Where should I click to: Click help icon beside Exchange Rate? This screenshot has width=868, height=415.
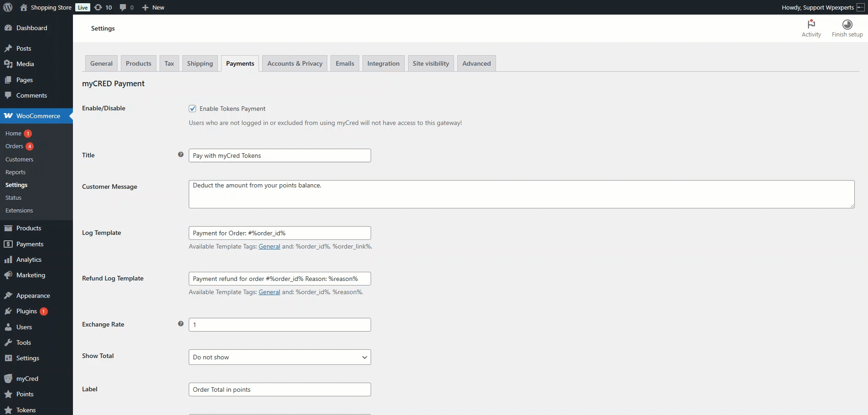pos(181,324)
